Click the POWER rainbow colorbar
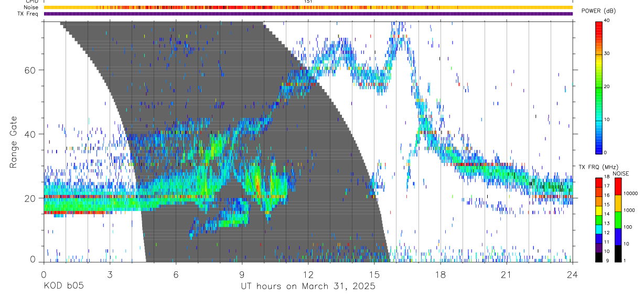The height and width of the screenshot is (297, 644). click(x=599, y=87)
